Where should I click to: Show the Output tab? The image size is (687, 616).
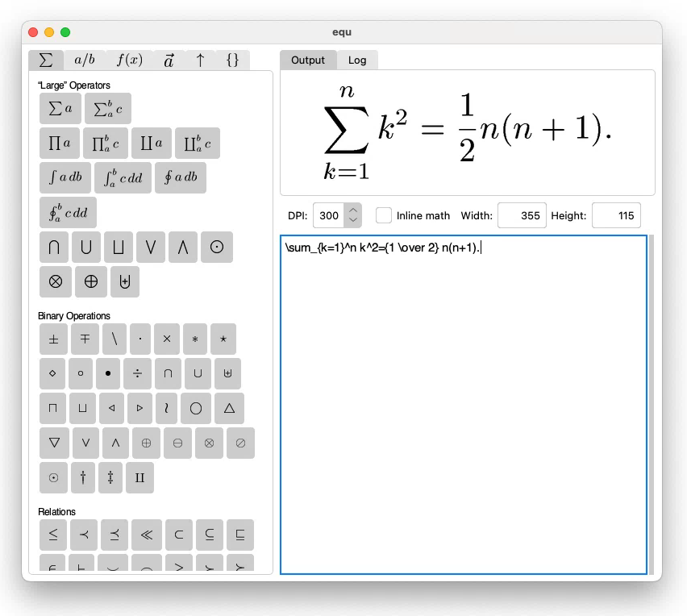(x=308, y=60)
